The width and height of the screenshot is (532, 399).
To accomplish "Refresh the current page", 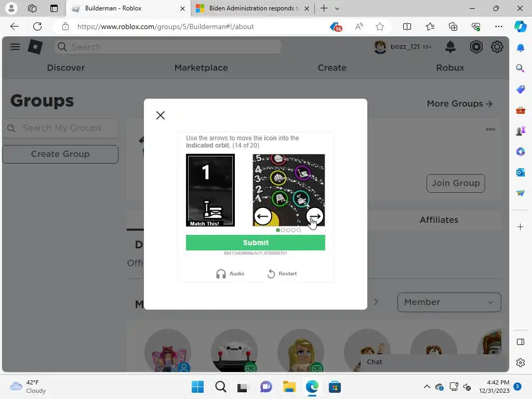I will [37, 26].
